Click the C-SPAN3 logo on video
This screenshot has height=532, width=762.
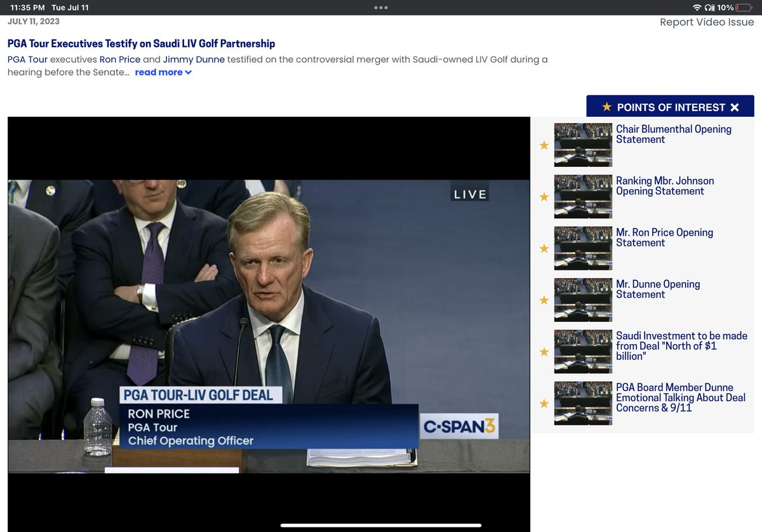459,426
